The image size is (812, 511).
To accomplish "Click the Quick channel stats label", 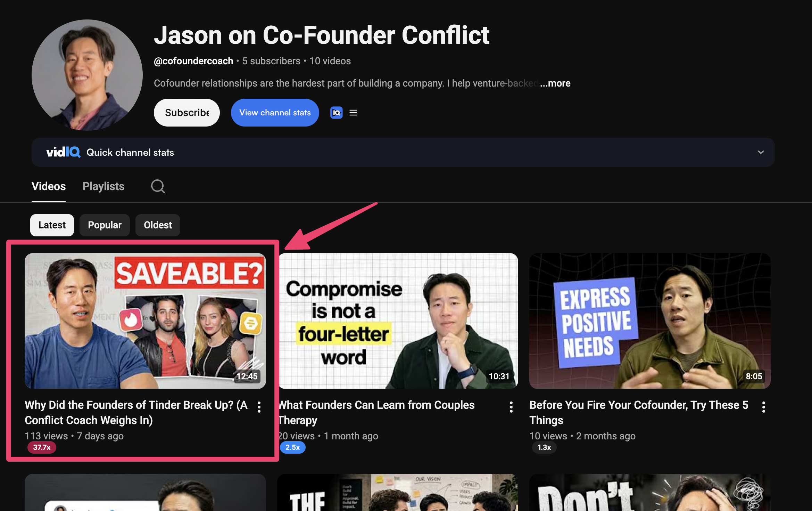I will (x=130, y=152).
